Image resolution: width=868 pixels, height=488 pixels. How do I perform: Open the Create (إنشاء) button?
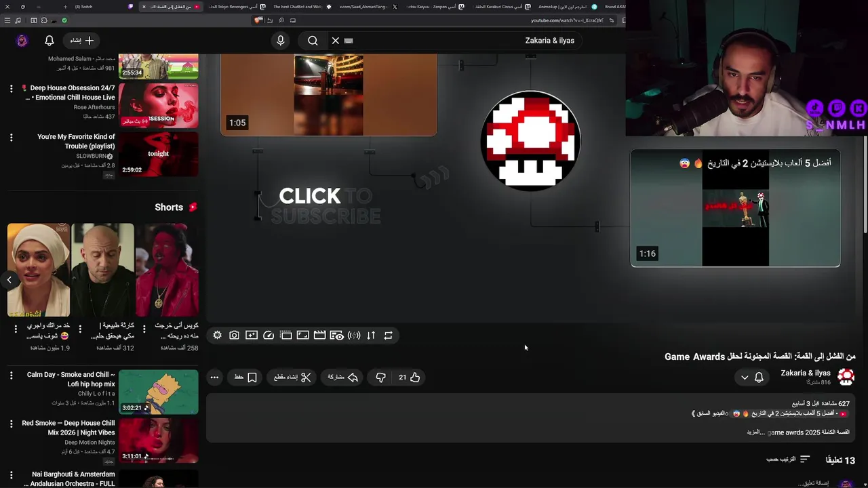(x=82, y=41)
